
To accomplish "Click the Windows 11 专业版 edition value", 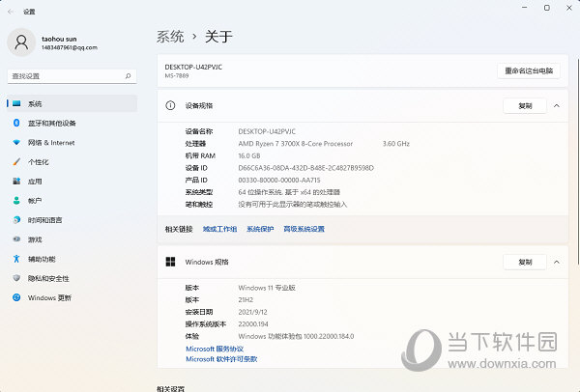I will [x=267, y=288].
